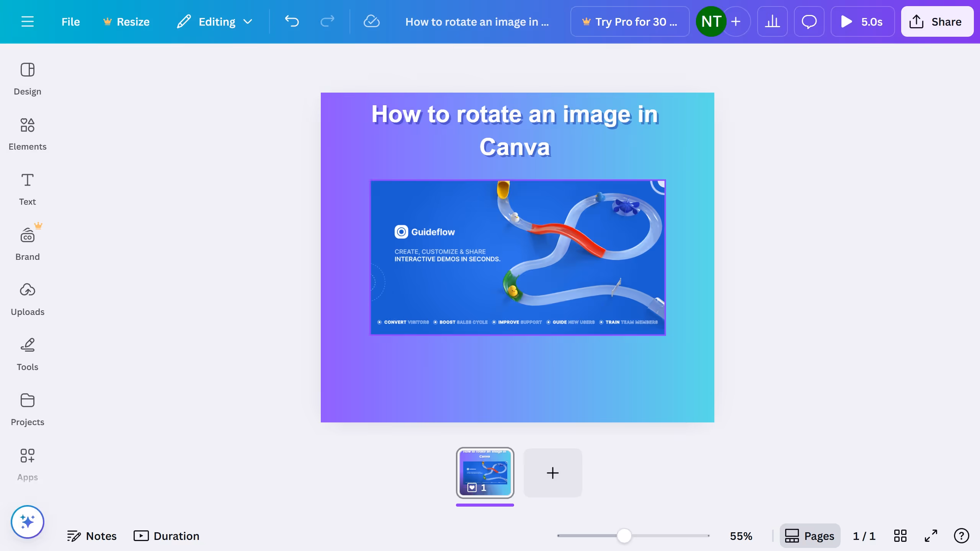Click the zoom slider handle
The height and width of the screenshot is (551, 980).
click(624, 536)
